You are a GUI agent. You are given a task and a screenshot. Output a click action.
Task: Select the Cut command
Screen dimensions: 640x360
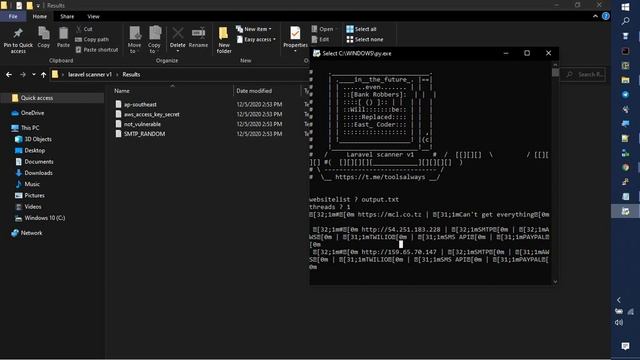(x=84, y=29)
